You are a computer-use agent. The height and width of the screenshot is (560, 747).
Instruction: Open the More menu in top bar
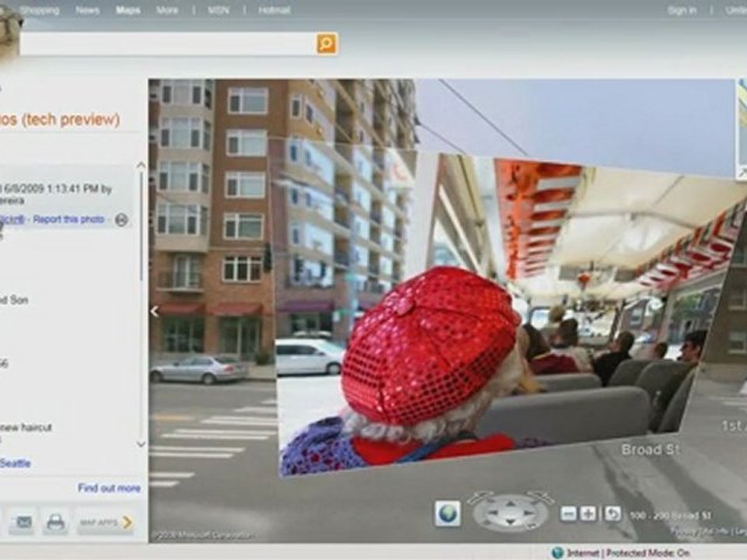[x=167, y=10]
